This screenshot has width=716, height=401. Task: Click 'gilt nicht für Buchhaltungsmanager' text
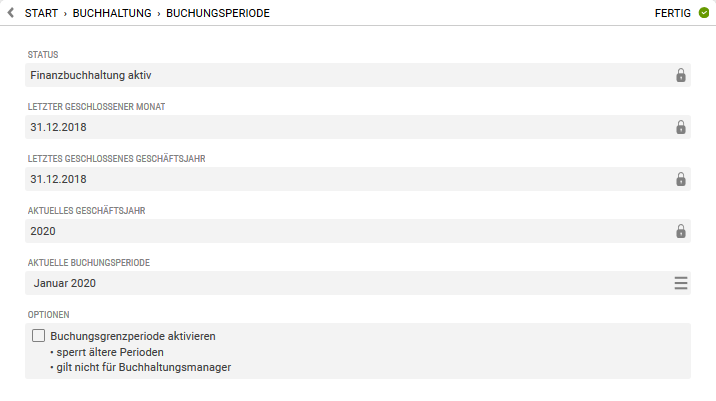click(x=143, y=367)
